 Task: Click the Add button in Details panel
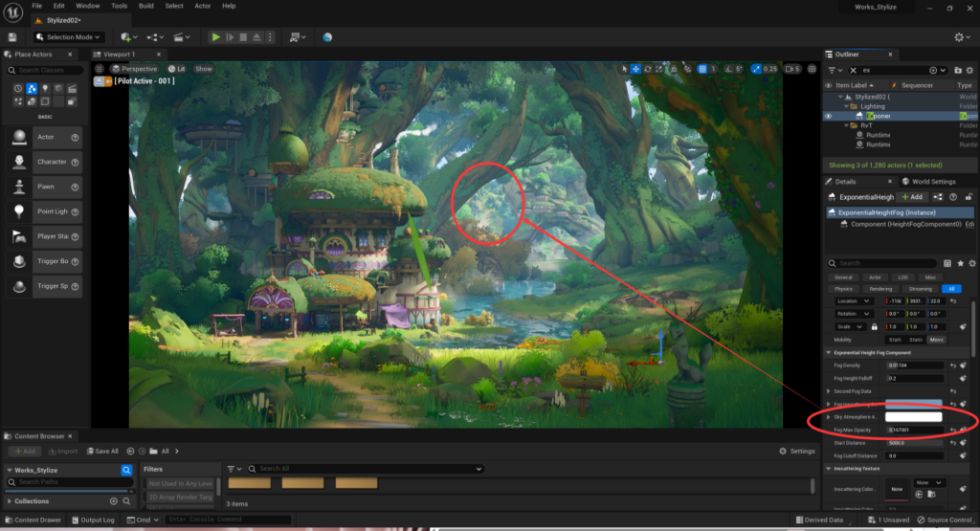(911, 196)
